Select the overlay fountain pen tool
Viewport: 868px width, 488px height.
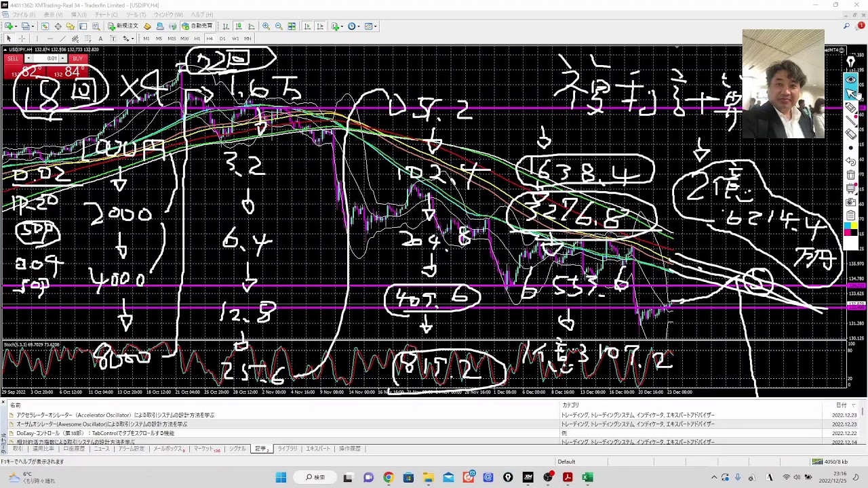click(851, 62)
